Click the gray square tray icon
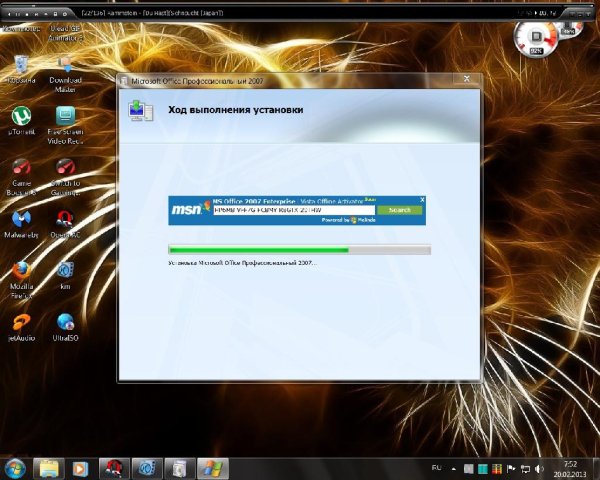The height and width of the screenshot is (480, 600). coord(468,469)
